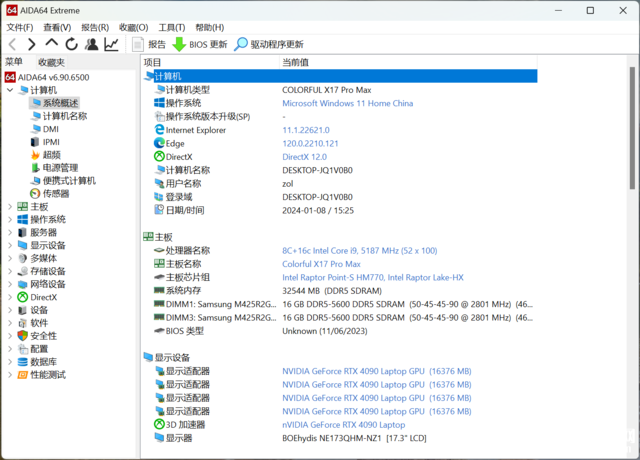Image resolution: width=640 pixels, height=460 pixels.
Task: Open the graph chart toolbar icon
Action: (x=111, y=44)
